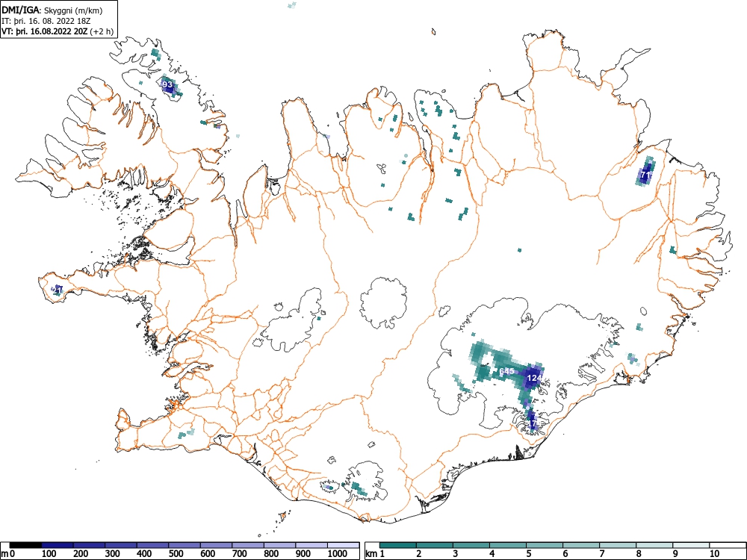Click the '7' label on kilometer legend

click(x=601, y=553)
